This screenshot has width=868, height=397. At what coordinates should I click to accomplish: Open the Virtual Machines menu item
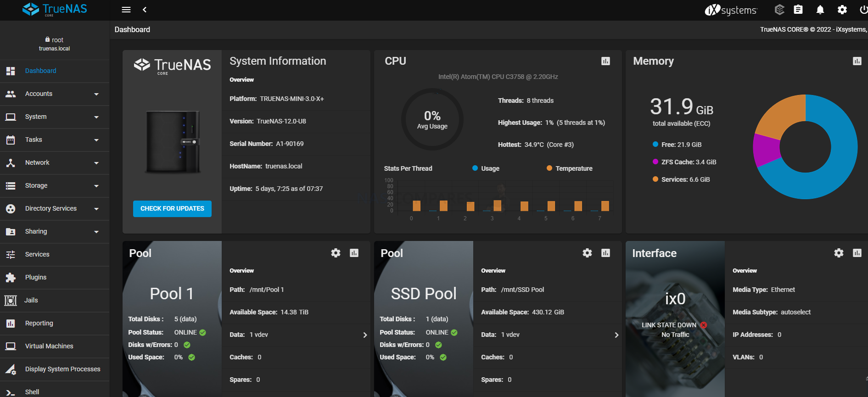(55, 346)
